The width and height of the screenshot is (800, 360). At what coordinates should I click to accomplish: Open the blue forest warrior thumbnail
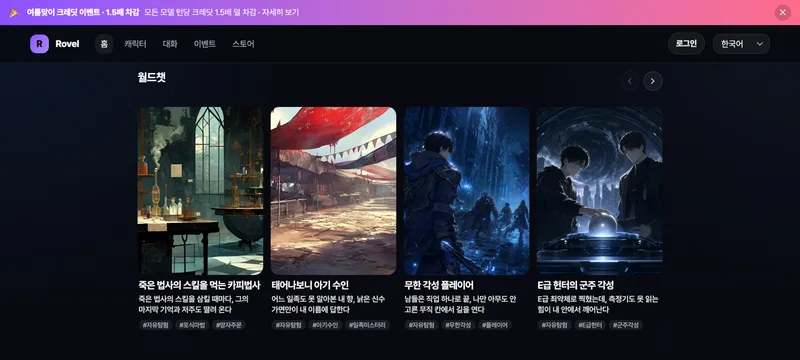click(x=466, y=191)
